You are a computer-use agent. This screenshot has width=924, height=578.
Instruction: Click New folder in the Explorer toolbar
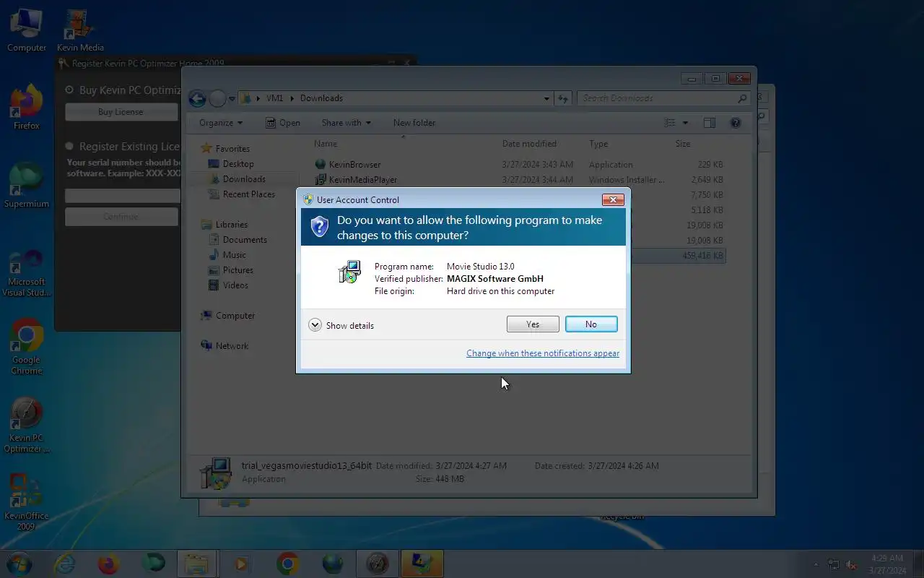(x=414, y=123)
